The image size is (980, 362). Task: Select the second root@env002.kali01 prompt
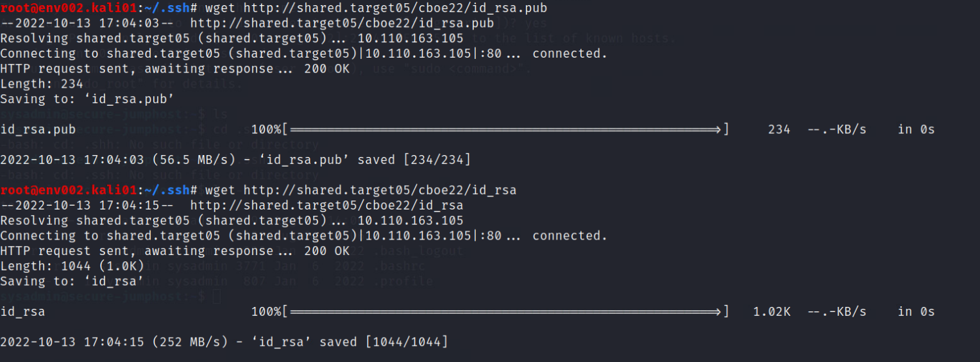[x=69, y=190]
